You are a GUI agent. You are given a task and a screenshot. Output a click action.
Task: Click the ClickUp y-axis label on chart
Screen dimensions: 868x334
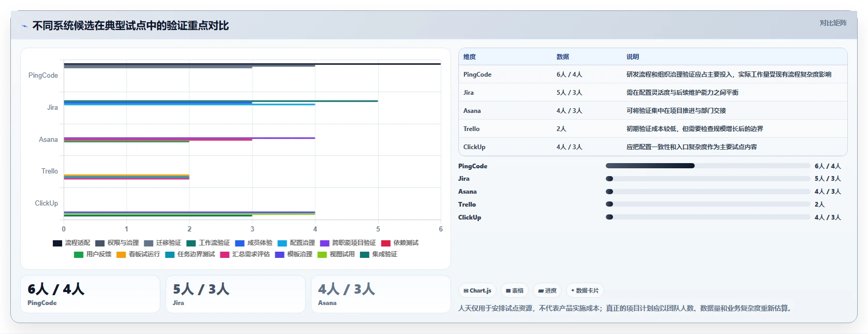[47, 204]
